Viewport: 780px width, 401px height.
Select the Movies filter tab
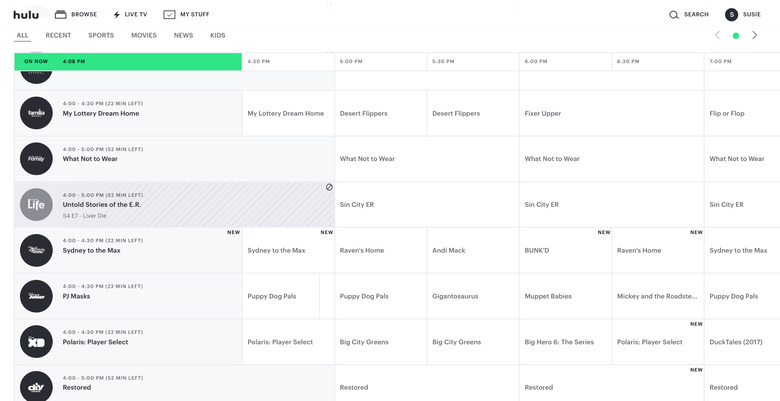point(144,35)
